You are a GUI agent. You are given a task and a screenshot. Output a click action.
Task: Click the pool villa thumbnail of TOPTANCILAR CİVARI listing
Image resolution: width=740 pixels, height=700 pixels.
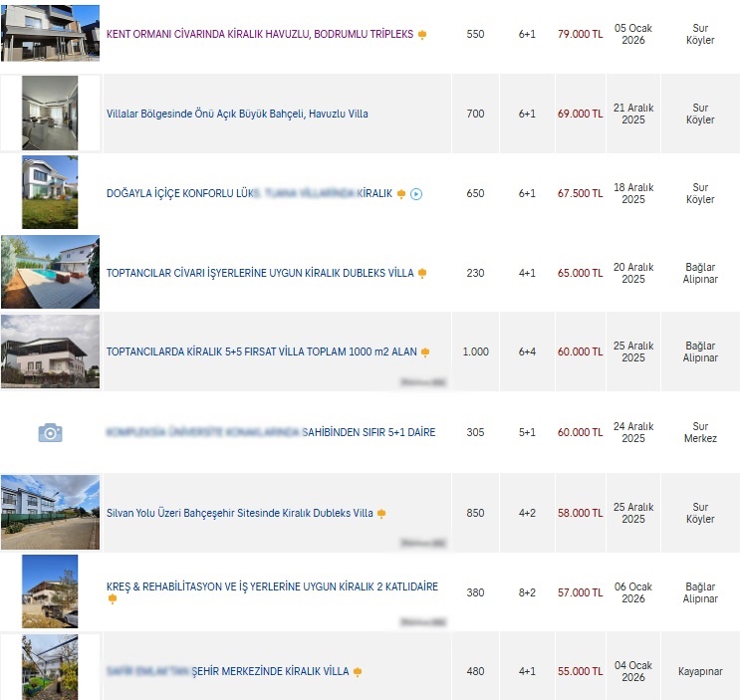point(50,272)
